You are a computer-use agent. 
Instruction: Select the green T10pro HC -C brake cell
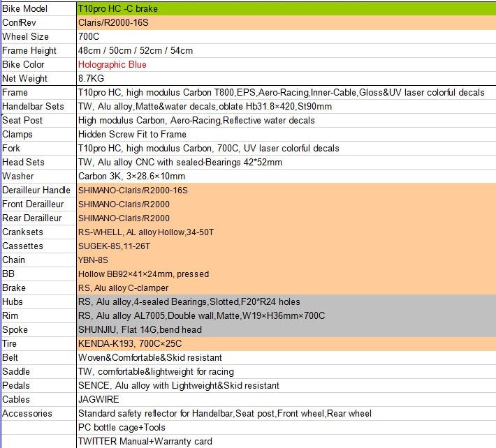(x=286, y=9)
